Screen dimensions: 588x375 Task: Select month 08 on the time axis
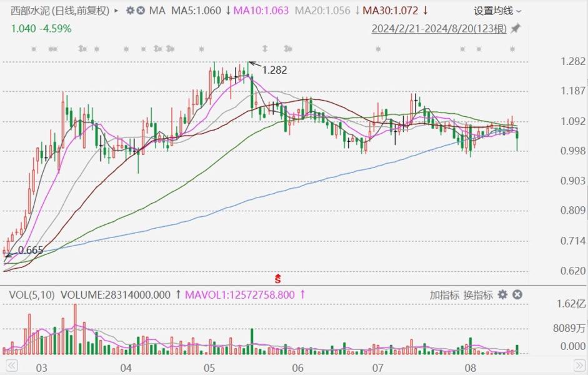pos(471,367)
